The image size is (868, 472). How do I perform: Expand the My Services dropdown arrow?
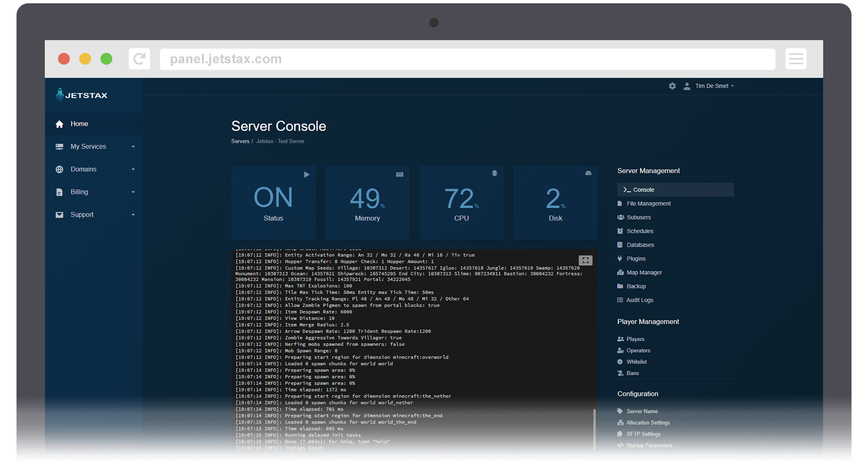pyautogui.click(x=133, y=147)
